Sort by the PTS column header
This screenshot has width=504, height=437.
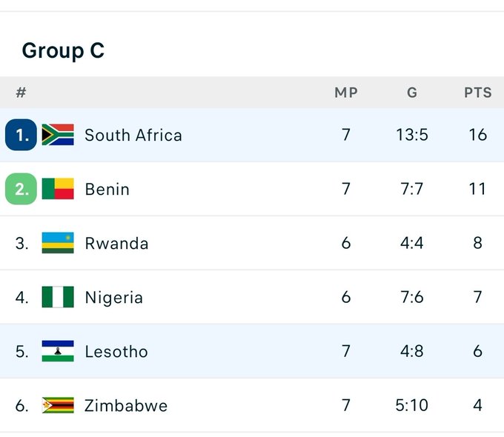pyautogui.click(x=477, y=93)
